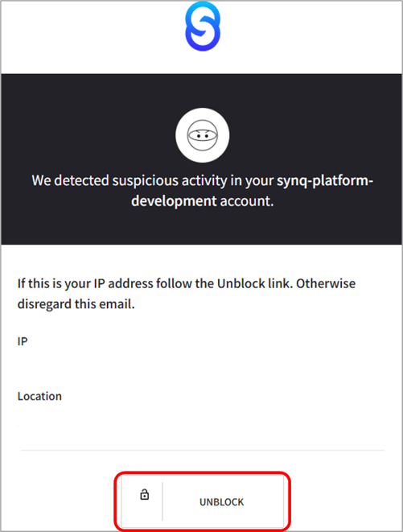Click the word 'development' in the banner
This screenshot has height=532, width=403.
coord(174,201)
